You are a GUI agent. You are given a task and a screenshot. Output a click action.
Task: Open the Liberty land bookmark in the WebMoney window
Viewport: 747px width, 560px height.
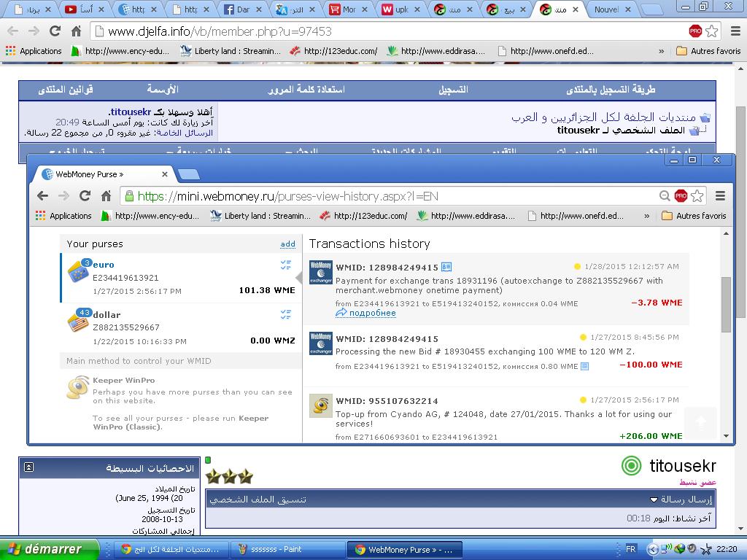coord(260,216)
